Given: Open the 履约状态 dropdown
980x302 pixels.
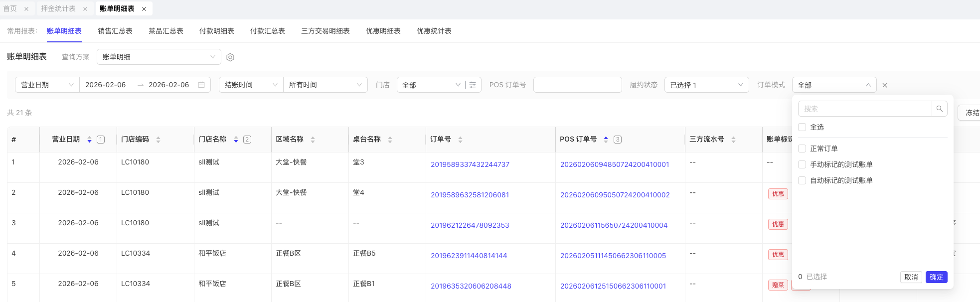Looking at the screenshot, I should tap(706, 85).
